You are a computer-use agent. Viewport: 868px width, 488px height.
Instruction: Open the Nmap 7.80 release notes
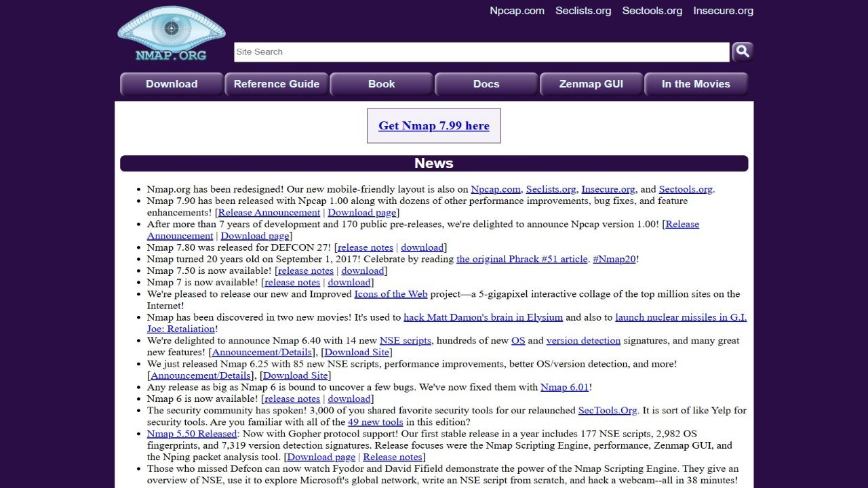366,247
